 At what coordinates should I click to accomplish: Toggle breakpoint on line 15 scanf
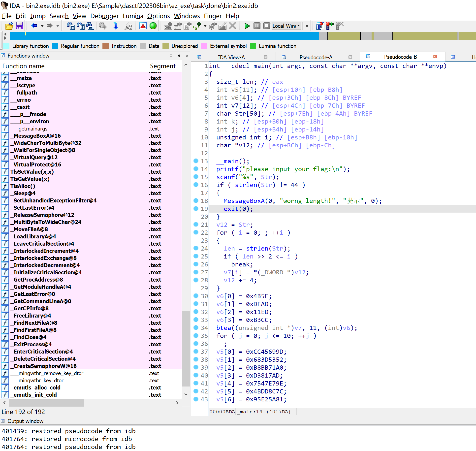tap(196, 177)
